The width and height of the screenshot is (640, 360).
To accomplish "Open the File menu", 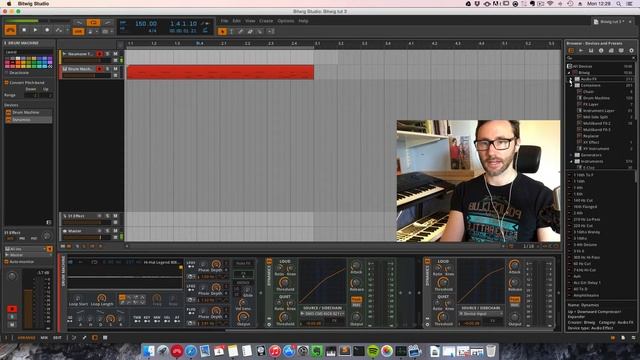I will tap(224, 21).
